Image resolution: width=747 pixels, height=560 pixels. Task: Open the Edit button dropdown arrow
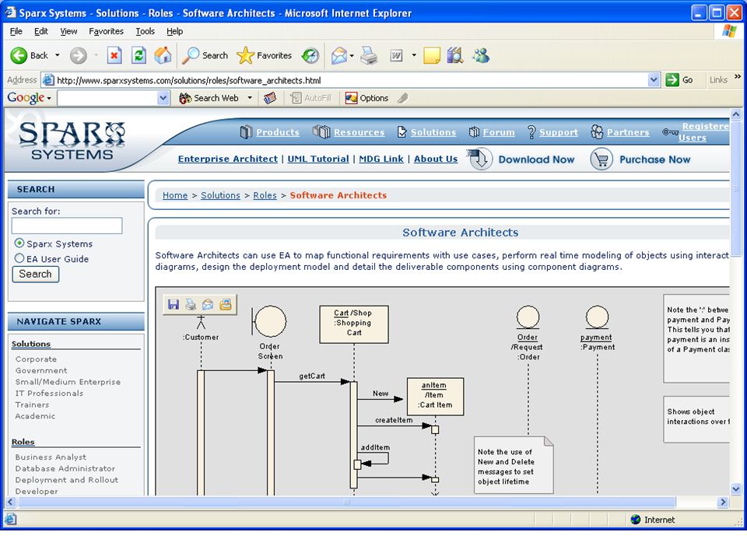[413, 56]
